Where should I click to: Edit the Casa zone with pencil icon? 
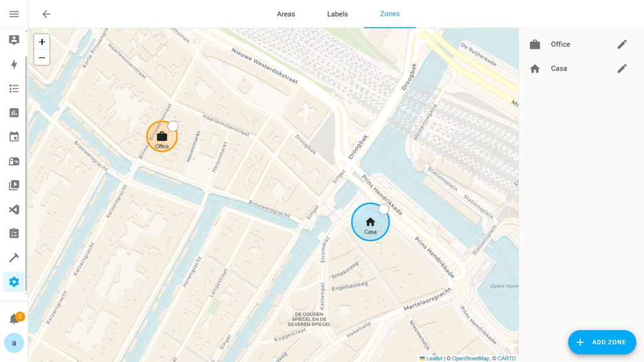622,69
